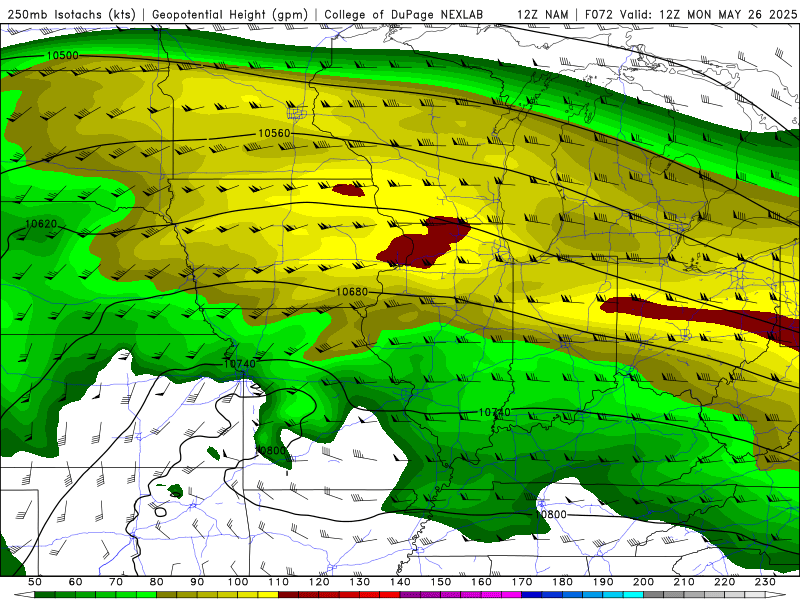Click the 10680 height contour label
The height and width of the screenshot is (600, 800).
pyautogui.click(x=352, y=292)
